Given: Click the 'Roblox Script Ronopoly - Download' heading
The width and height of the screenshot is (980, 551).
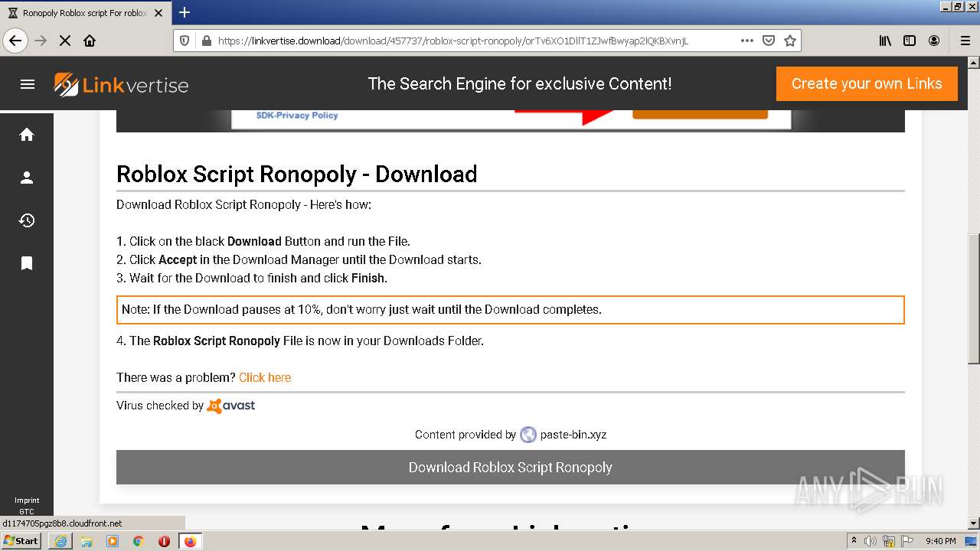Looking at the screenshot, I should (297, 174).
